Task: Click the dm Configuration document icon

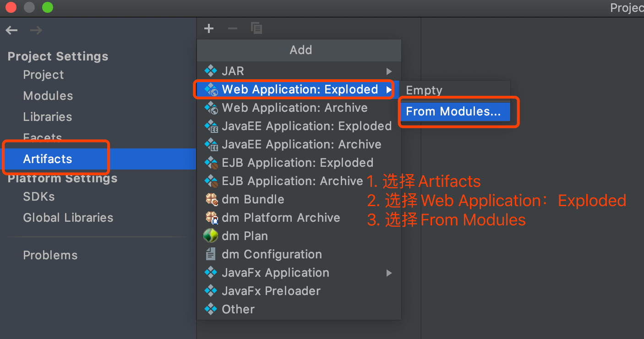Action: (211, 254)
